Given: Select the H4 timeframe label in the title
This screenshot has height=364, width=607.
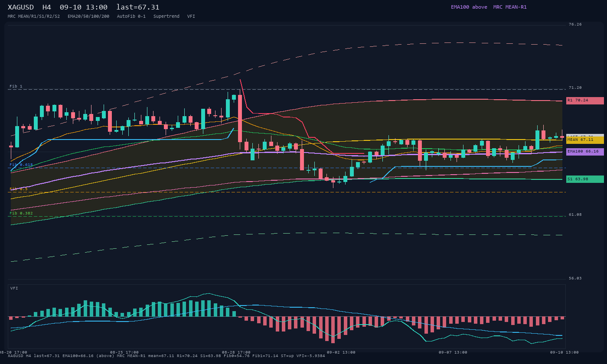Looking at the screenshot, I should click(x=47, y=7).
